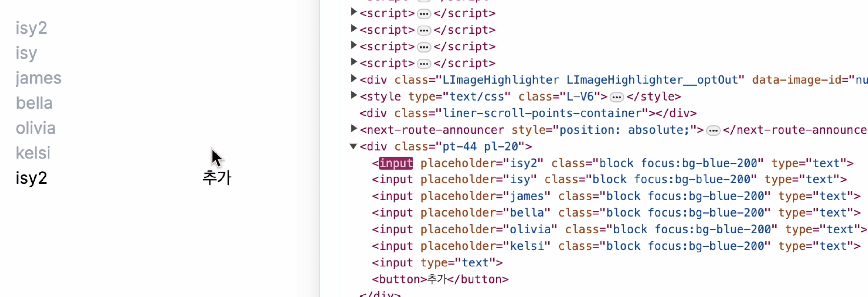Click the ellipsis badge inside the style element
The image size is (868, 297).
pos(617,97)
